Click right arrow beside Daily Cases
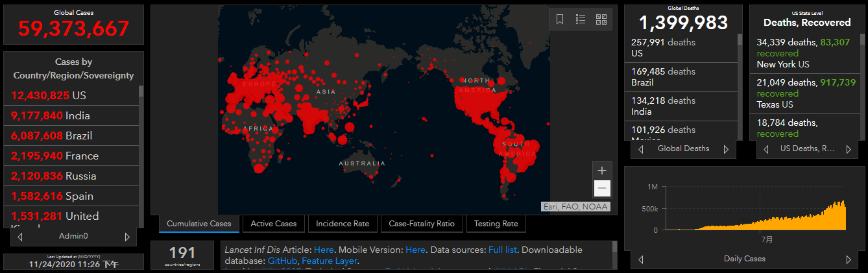Image resolution: width=868 pixels, height=273 pixels. click(x=849, y=259)
